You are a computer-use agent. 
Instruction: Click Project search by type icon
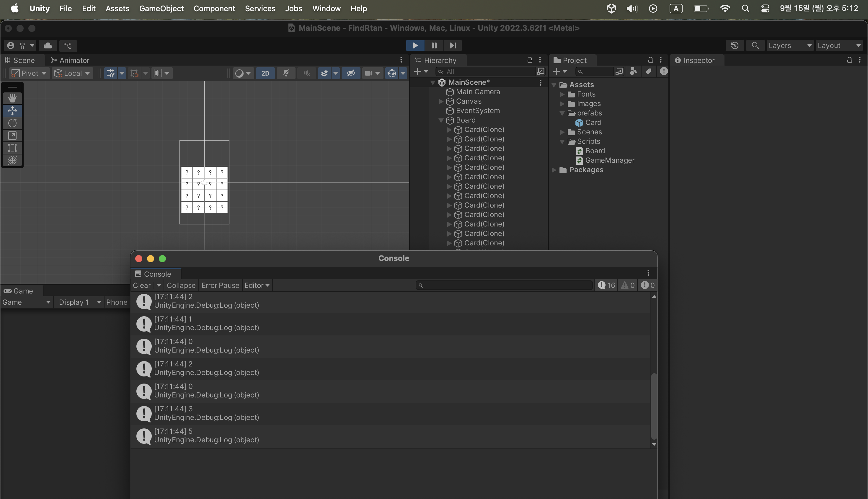point(634,71)
